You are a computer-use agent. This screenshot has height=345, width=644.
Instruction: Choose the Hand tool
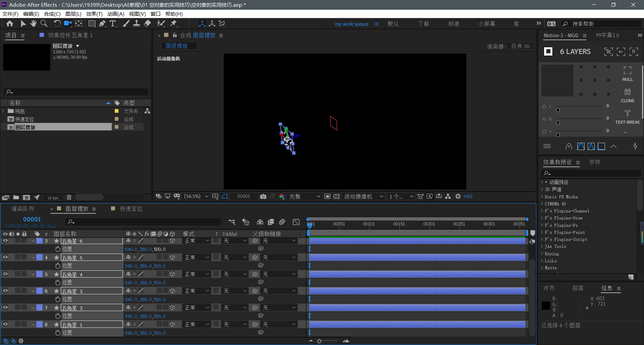[x=33, y=23]
